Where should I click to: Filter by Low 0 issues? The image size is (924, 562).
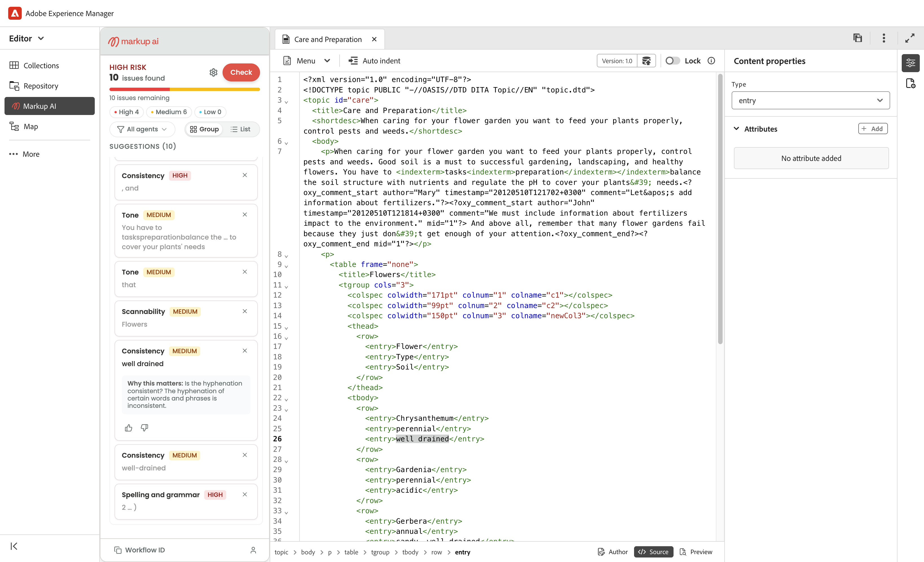pos(210,112)
